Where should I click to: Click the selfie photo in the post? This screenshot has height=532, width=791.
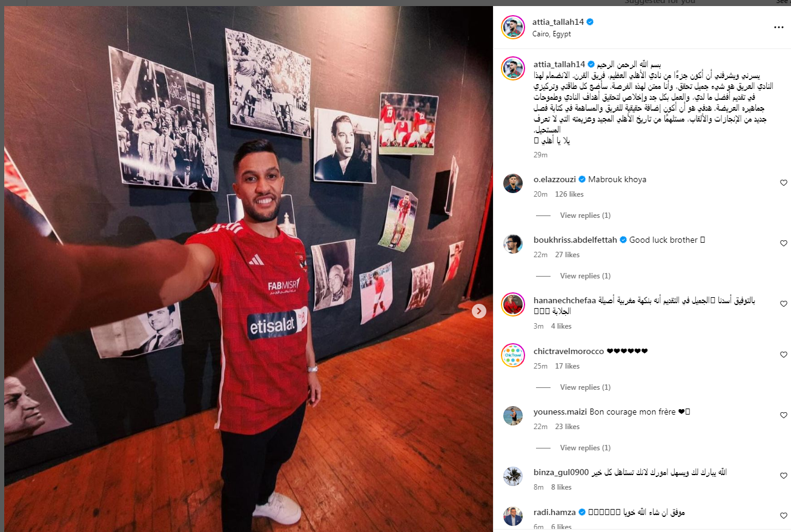point(248,269)
